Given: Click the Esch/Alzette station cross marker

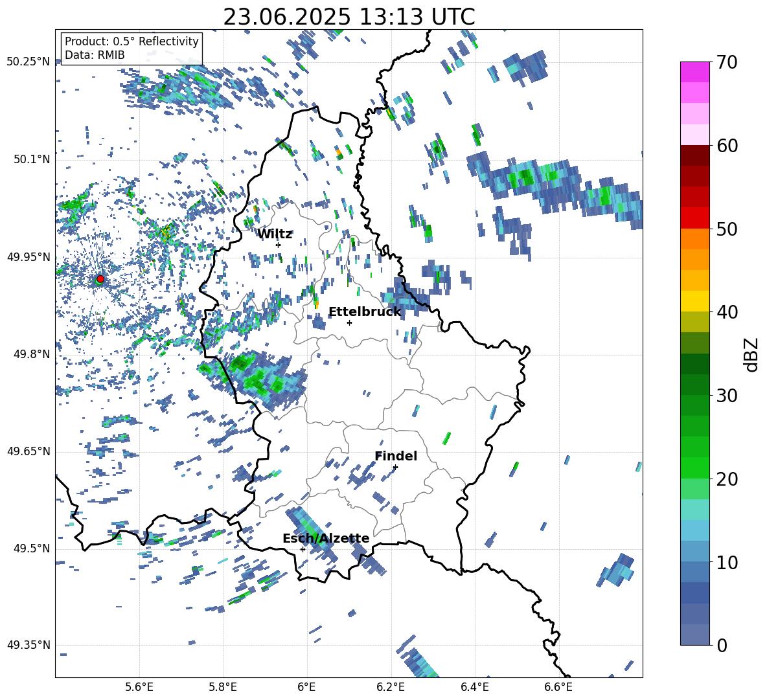Looking at the screenshot, I should coord(303,549).
